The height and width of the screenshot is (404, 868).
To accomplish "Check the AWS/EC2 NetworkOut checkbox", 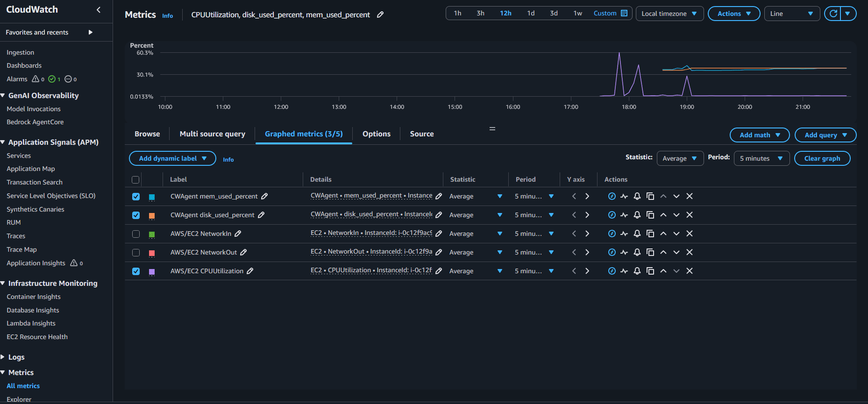I will (x=136, y=253).
